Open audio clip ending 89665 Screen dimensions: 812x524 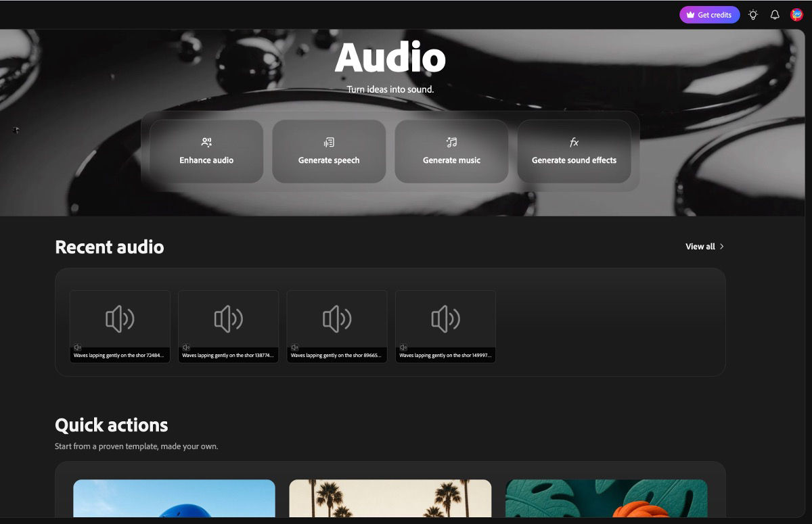coord(337,327)
